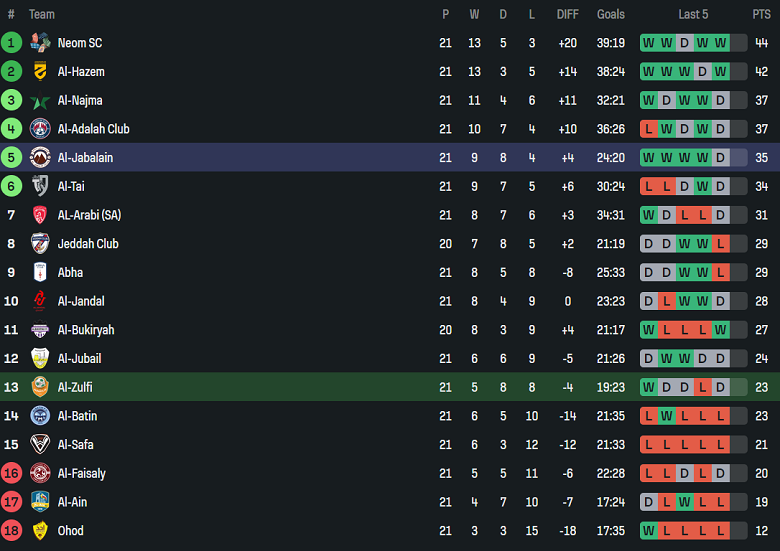Click the rank 18 relegation position badge
This screenshot has height=551, width=780.
(11, 531)
